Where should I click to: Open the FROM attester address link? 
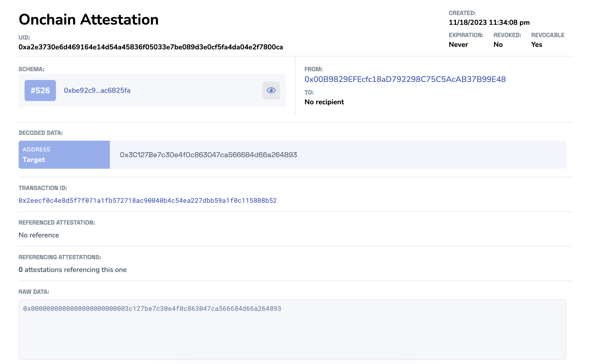pos(405,79)
